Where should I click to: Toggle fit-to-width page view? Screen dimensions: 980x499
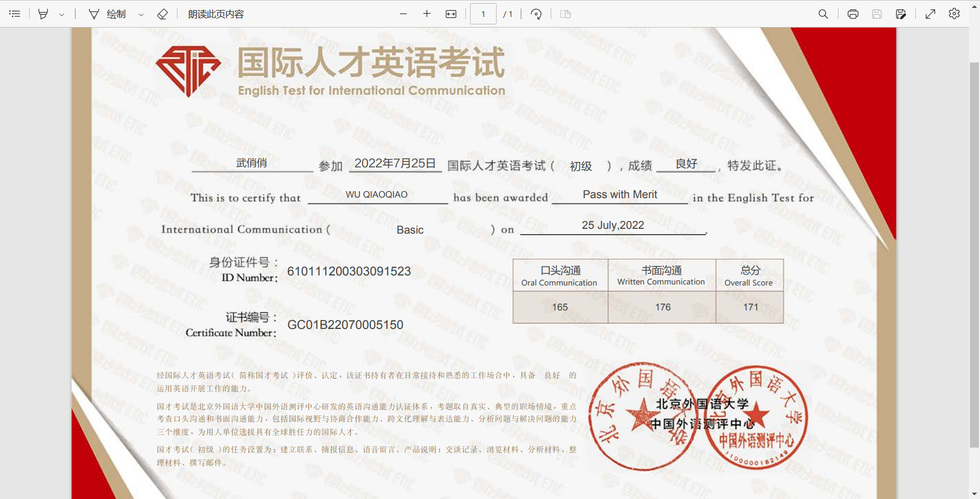point(451,14)
